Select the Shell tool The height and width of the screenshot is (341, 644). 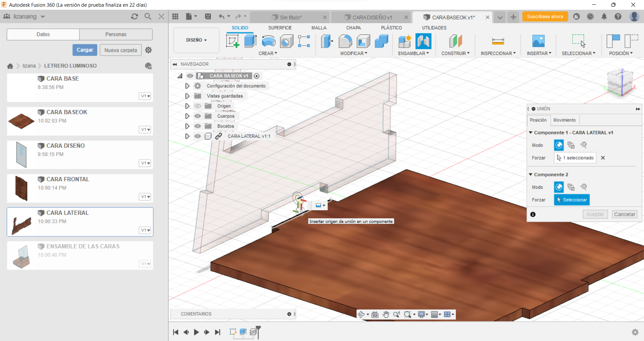(363, 41)
